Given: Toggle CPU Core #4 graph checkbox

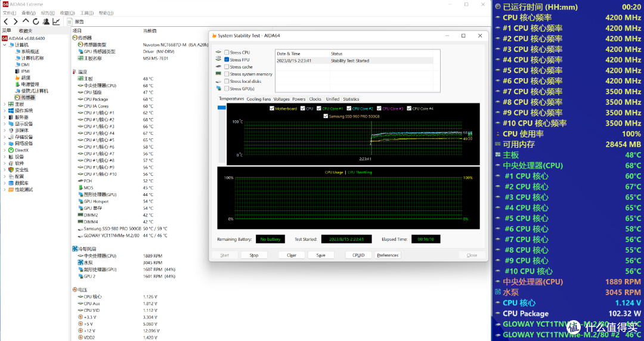Looking at the screenshot, I should point(409,108).
